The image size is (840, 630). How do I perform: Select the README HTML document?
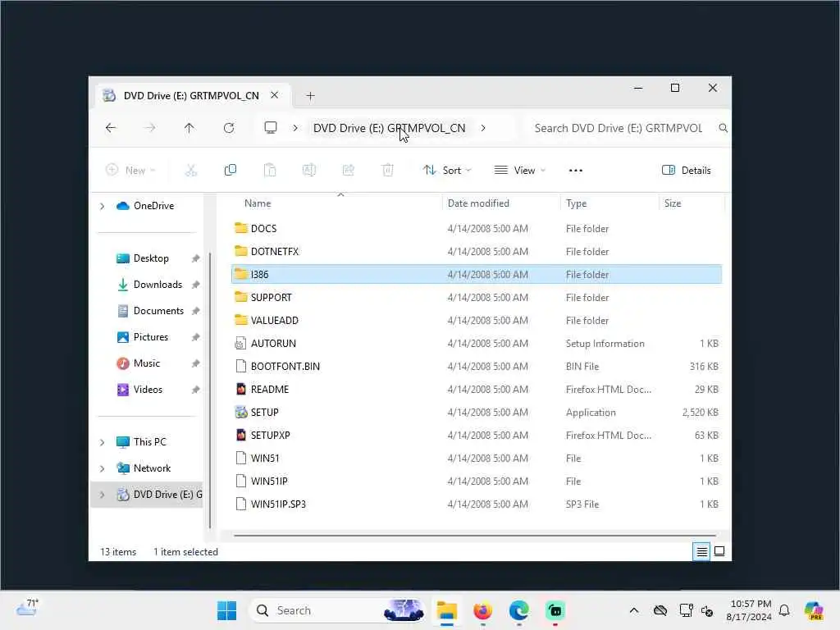point(269,390)
